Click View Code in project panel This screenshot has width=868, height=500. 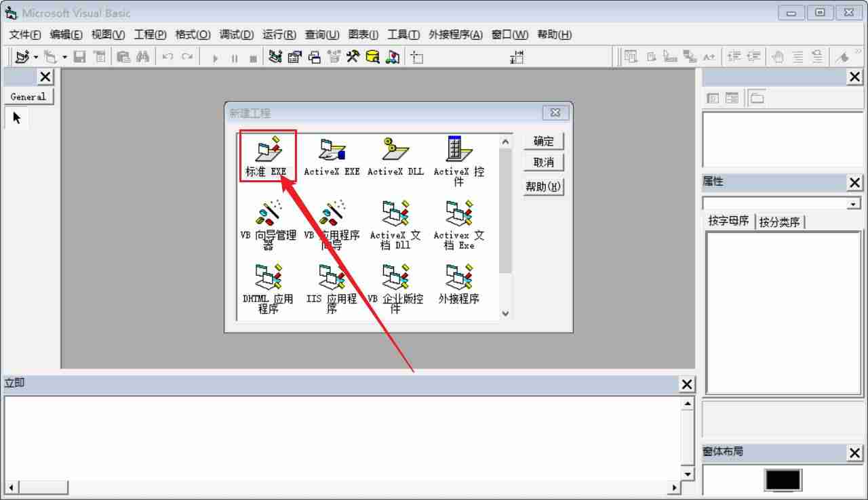(713, 98)
